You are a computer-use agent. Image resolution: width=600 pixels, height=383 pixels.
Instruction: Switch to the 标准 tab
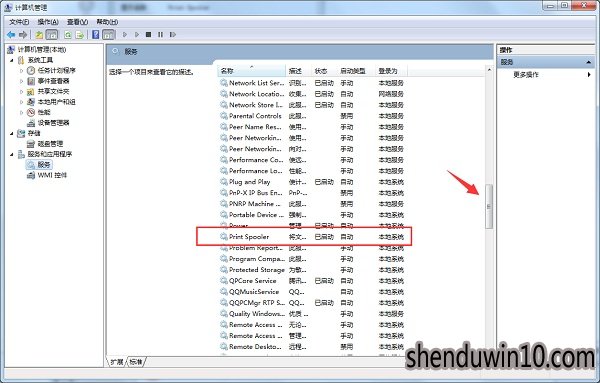[x=136, y=362]
